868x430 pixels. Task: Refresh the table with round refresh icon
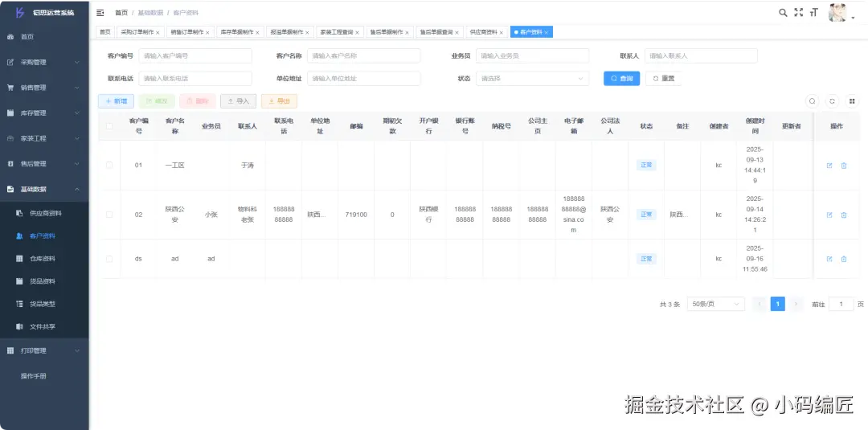(832, 101)
